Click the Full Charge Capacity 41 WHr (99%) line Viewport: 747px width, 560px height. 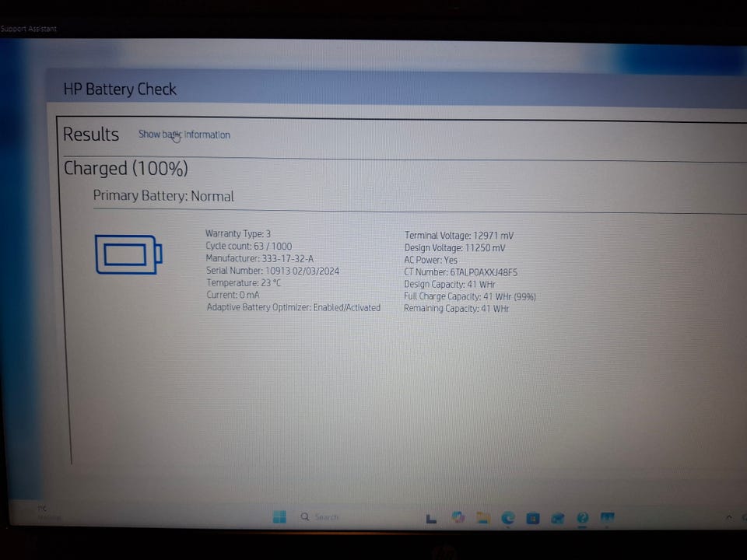[x=470, y=296]
